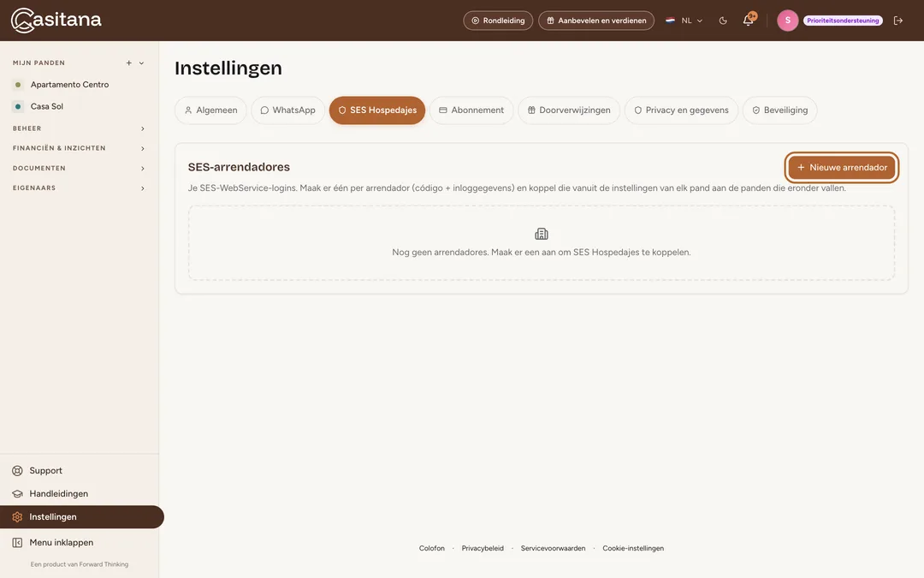
Task: Expand the Eigenaars section
Action: click(x=79, y=188)
